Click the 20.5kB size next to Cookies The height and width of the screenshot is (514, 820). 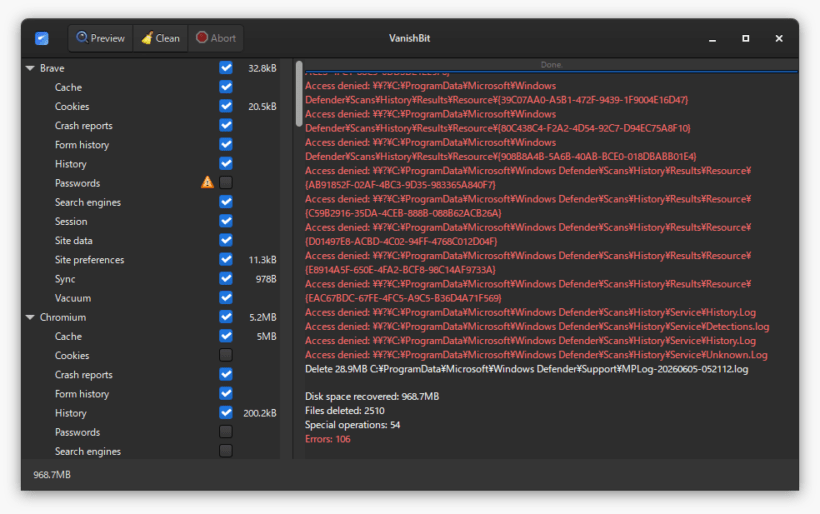coord(262,107)
